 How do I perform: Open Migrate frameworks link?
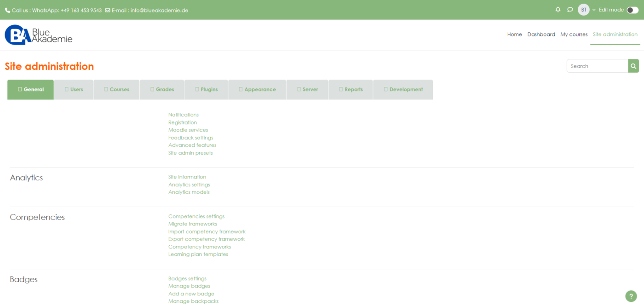[193, 224]
